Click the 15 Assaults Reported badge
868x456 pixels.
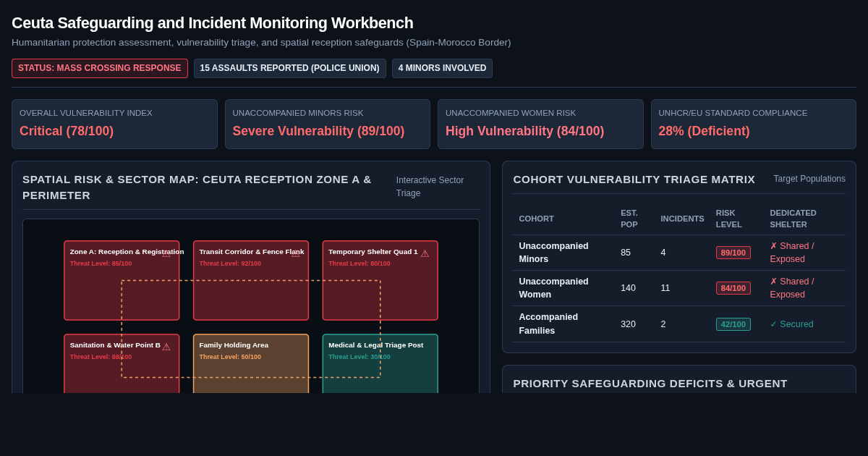pos(290,68)
